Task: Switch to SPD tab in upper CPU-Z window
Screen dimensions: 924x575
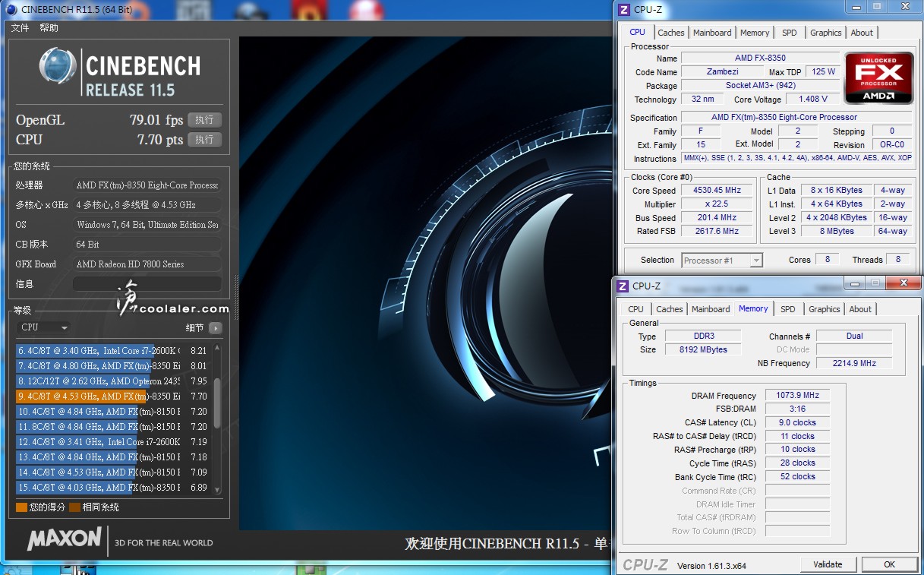Action: 790,33
